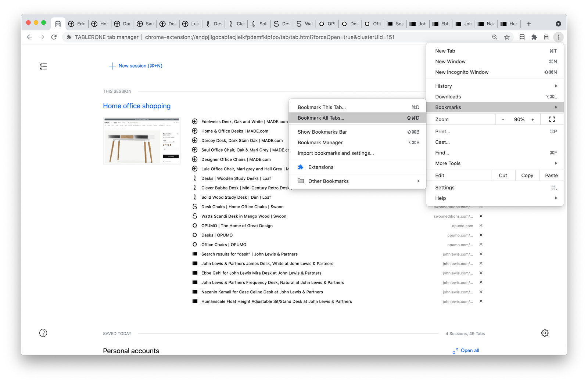Close the Office Chairs | OPUMO row
This screenshot has height=383, width=588.
click(x=481, y=245)
